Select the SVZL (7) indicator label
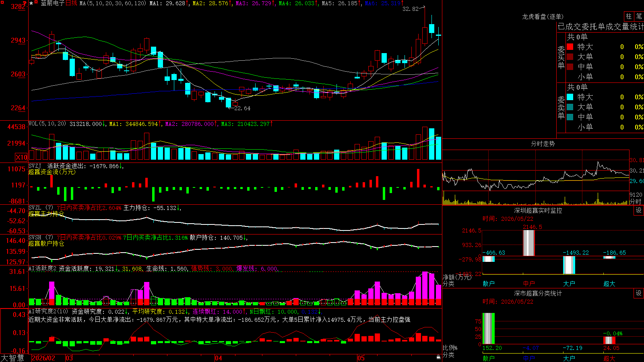Screen dimensions: 644x362 point(41,208)
